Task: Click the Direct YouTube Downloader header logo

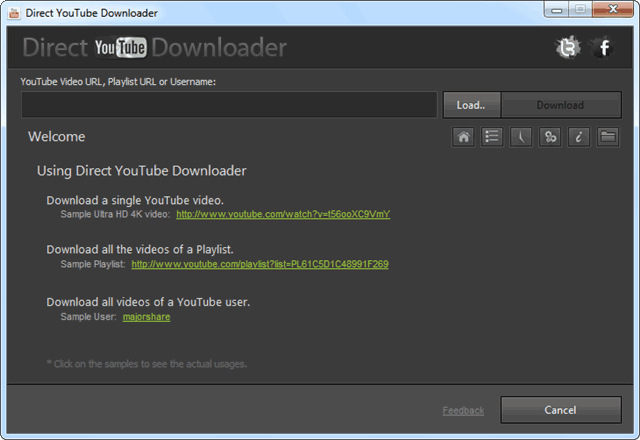Action: point(155,47)
